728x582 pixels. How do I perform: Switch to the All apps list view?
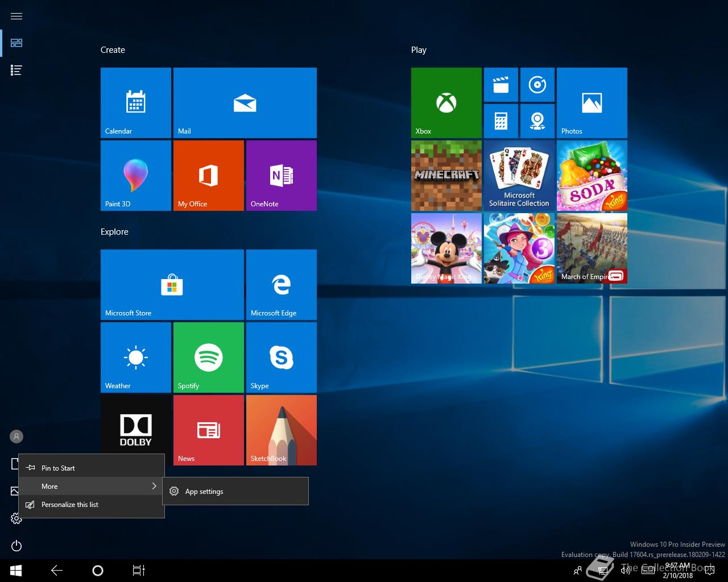pyautogui.click(x=16, y=70)
